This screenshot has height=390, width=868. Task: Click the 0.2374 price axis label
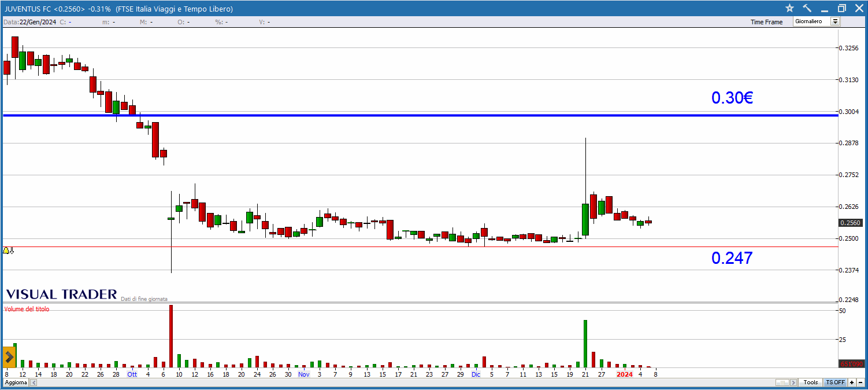tap(850, 270)
